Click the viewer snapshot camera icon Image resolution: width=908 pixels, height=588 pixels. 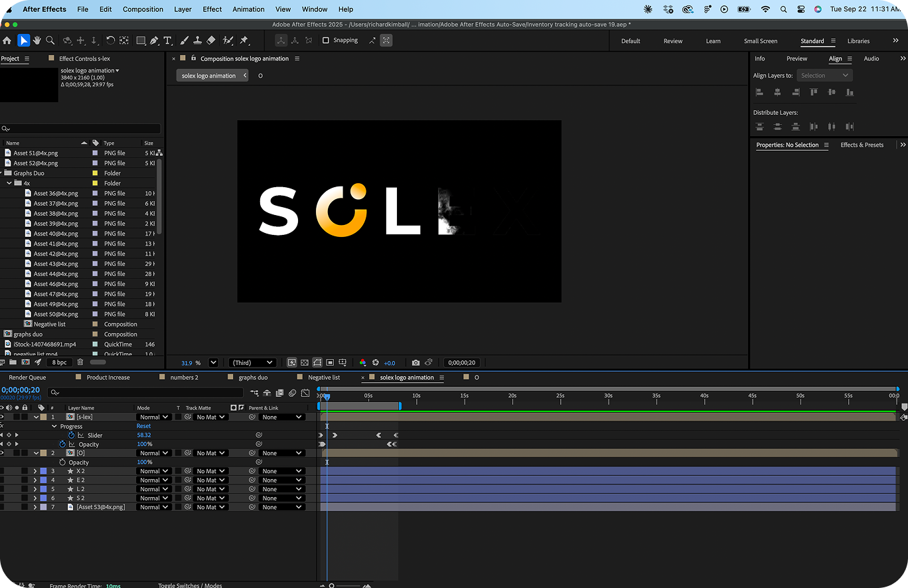416,363
